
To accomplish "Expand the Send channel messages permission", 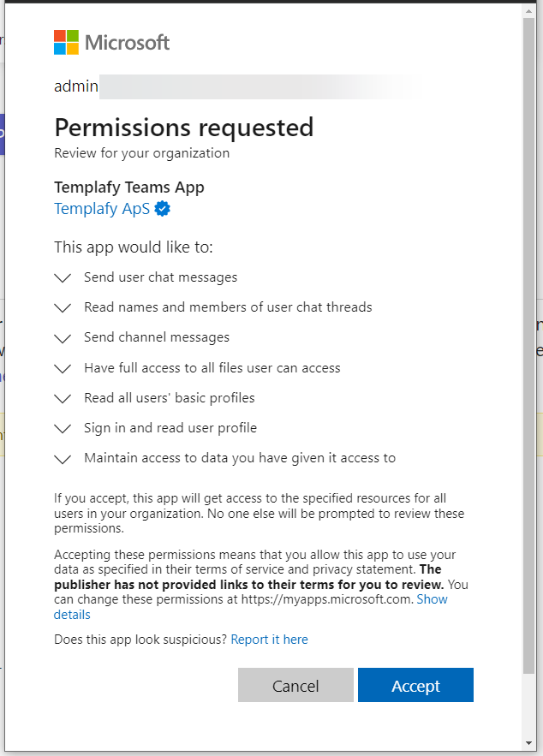I will click(62, 337).
